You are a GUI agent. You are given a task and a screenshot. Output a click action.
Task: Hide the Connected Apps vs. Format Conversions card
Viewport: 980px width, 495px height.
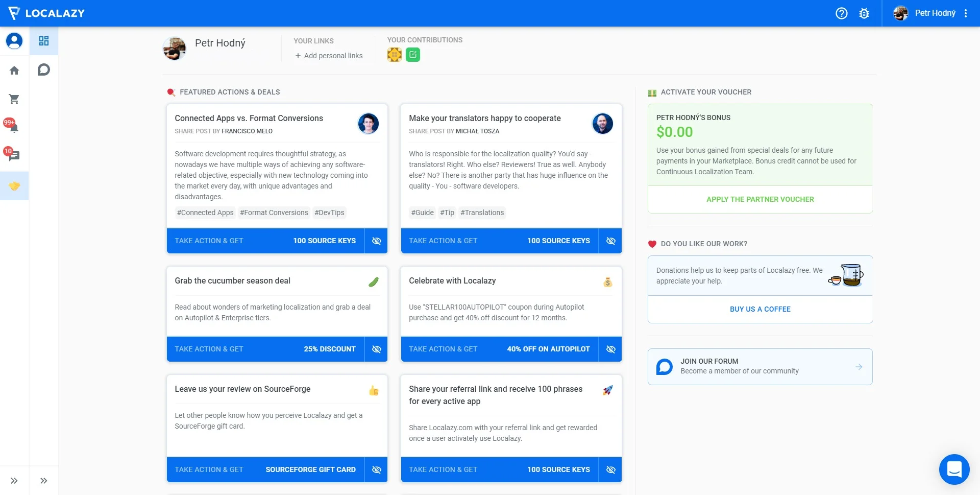coord(376,241)
